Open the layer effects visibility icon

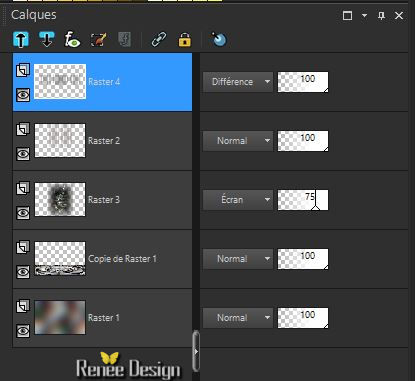[x=72, y=39]
